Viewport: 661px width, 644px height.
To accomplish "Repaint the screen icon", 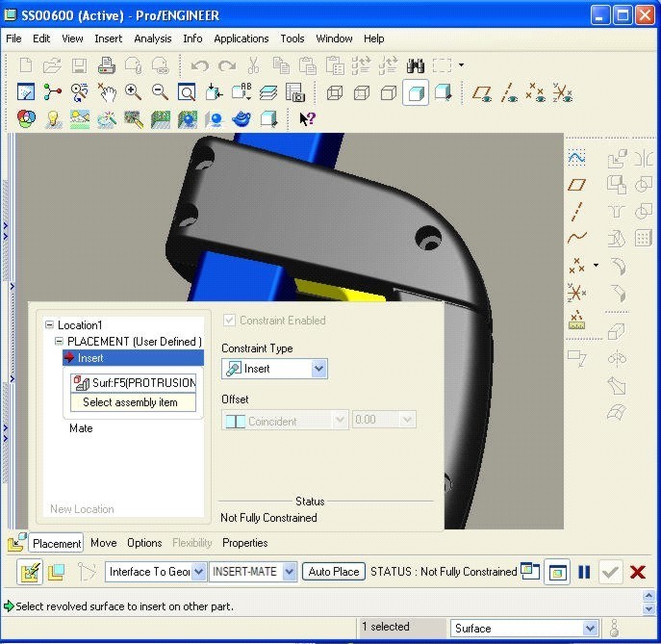I will tap(26, 92).
